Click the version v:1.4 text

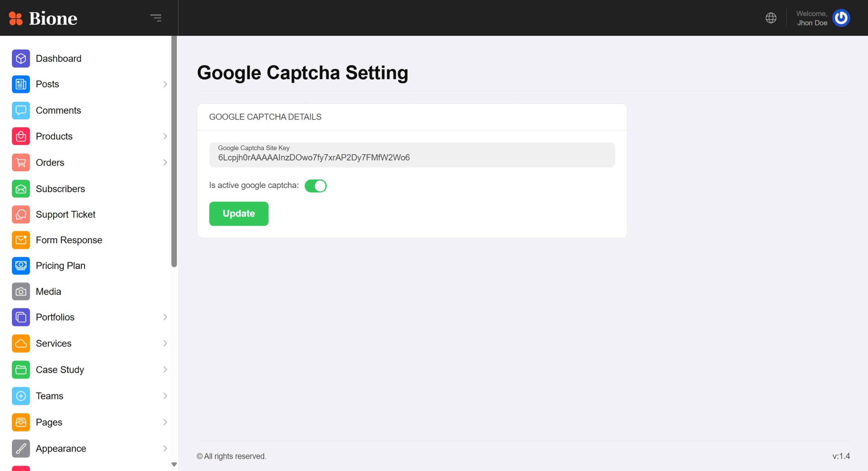coord(841,456)
